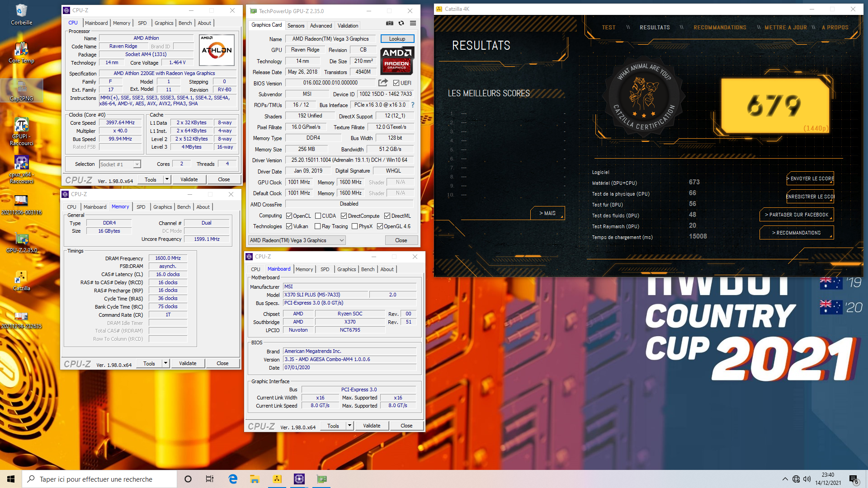Click the ENVOYER LE SCORE button

(x=811, y=178)
